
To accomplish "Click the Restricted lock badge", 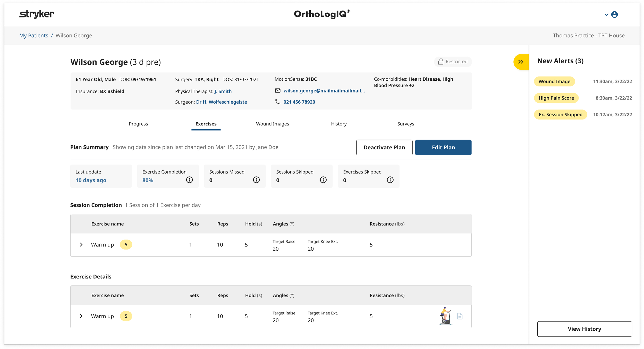I will [453, 62].
